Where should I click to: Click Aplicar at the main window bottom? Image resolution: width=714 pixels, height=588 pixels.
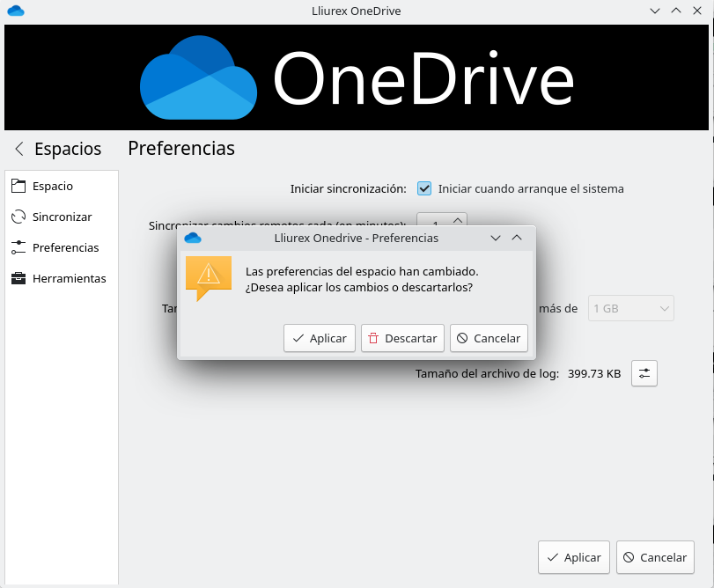point(574,557)
